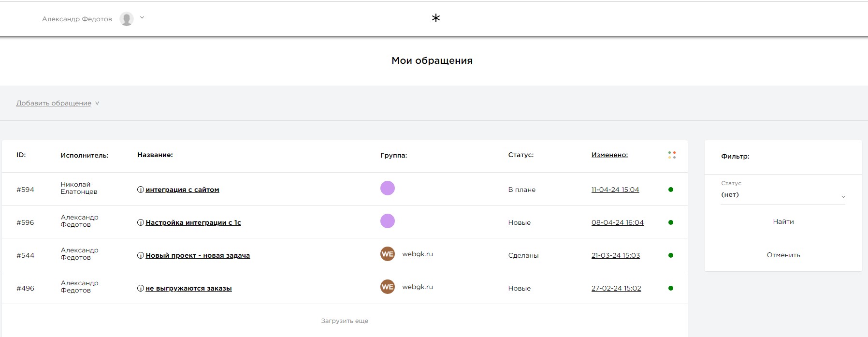
Task: Click the WE group avatar in row #544
Action: 388,254
